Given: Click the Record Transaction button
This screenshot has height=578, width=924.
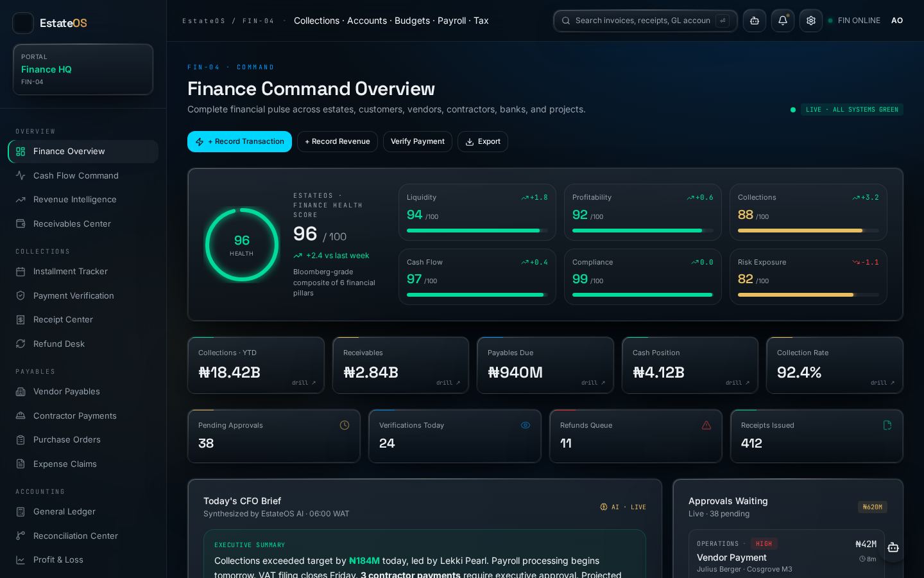Looking at the screenshot, I should point(239,141).
